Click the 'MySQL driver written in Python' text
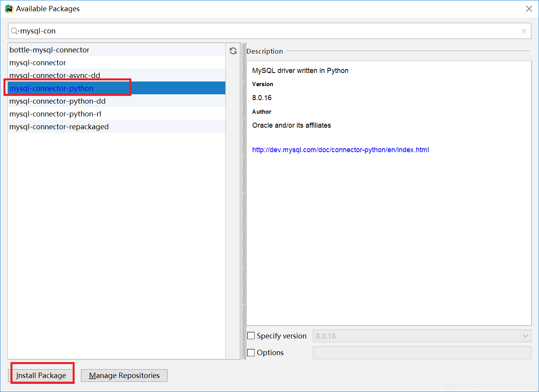 [x=300, y=71]
